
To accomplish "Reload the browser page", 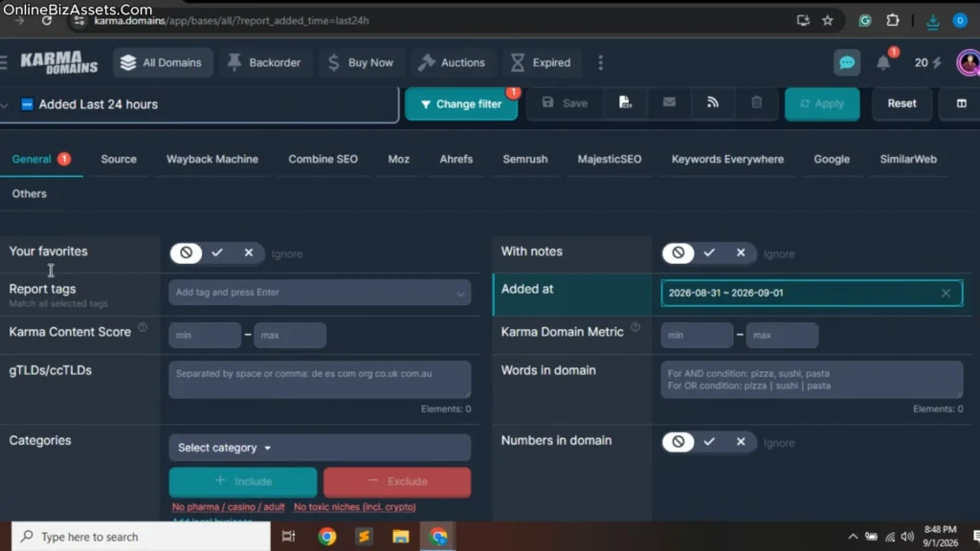I will (47, 21).
